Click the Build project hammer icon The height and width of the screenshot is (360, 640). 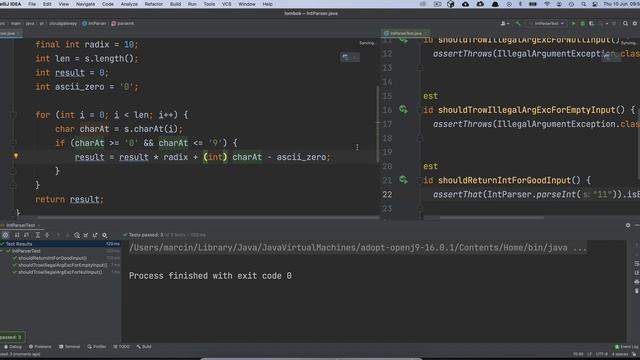518,24
